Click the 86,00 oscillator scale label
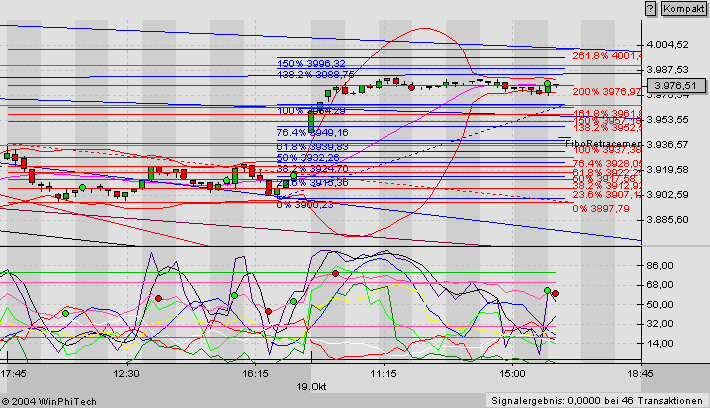This screenshot has height=408, width=710. point(660,266)
